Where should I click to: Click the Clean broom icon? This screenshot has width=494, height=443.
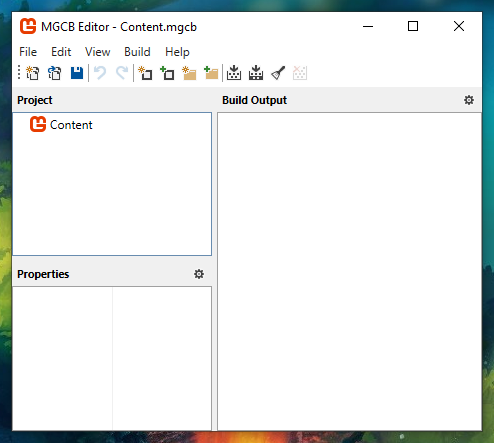(x=278, y=73)
